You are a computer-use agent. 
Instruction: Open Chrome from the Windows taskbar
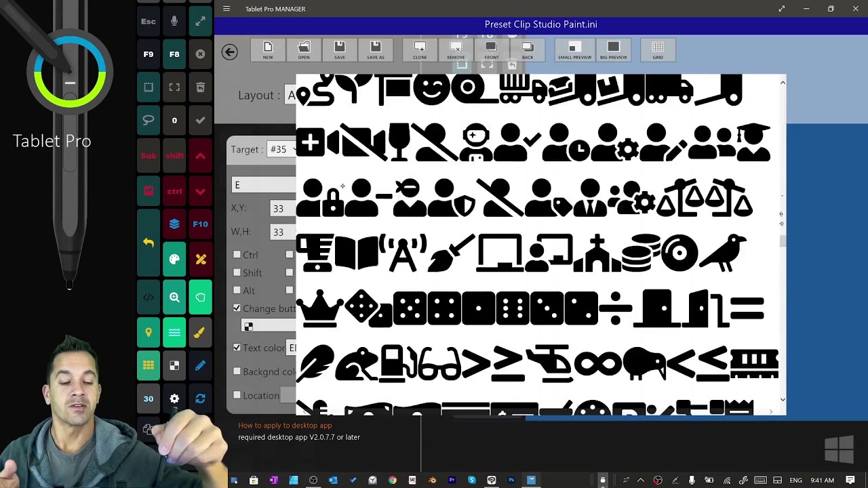[x=392, y=480]
